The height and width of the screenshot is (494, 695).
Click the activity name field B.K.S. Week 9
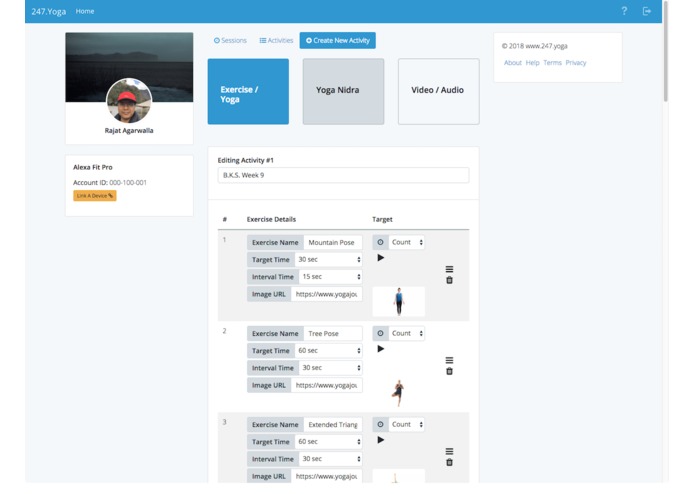(x=344, y=175)
